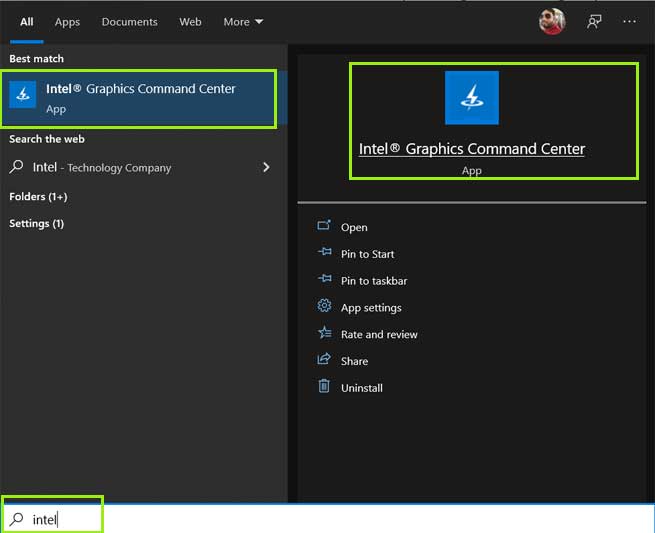This screenshot has height=533, width=655.
Task: Choose Pin to Start
Action: (368, 254)
